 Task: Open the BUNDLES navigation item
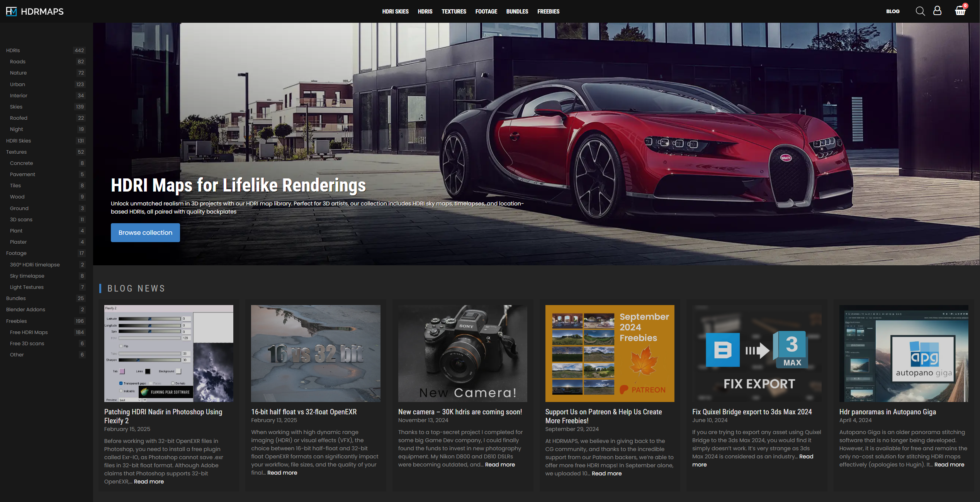(517, 12)
